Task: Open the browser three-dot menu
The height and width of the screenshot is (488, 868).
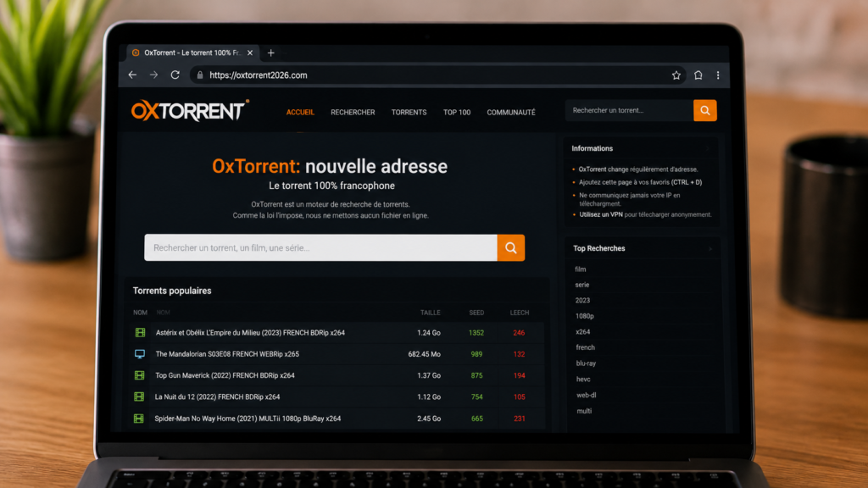Action: 718,75
